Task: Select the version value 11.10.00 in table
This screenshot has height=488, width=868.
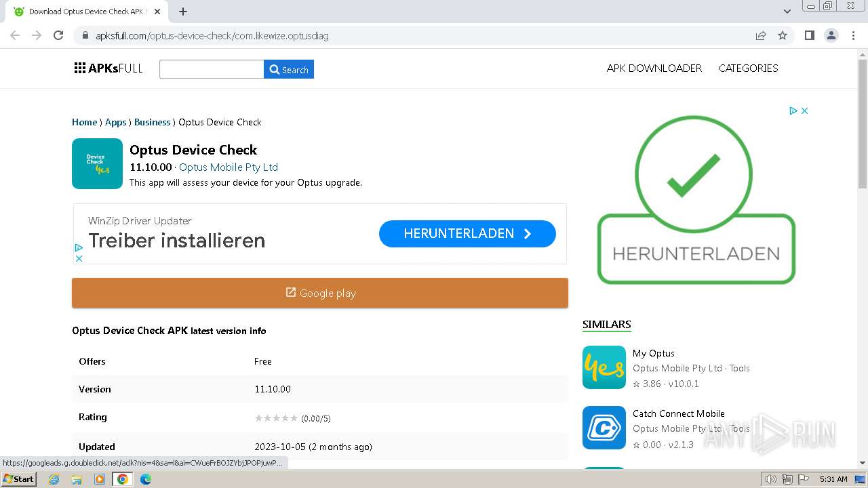Action: [x=273, y=389]
